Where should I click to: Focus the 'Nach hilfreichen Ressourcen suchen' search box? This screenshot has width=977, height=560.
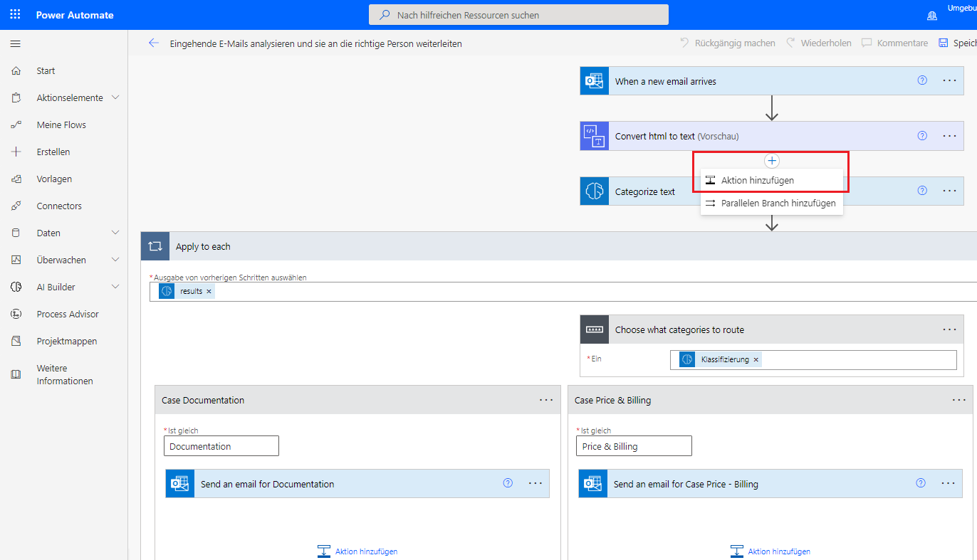(518, 15)
